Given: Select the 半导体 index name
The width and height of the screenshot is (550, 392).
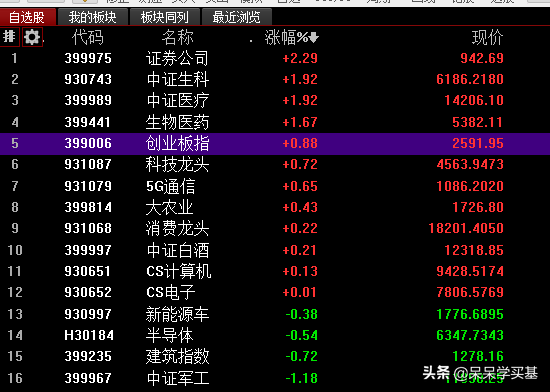Looking at the screenshot, I should [169, 336].
